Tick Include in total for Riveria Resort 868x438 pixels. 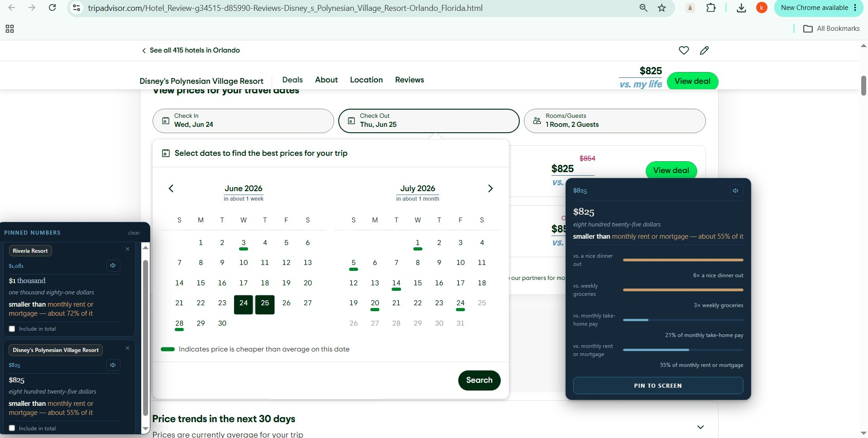[x=12, y=329]
